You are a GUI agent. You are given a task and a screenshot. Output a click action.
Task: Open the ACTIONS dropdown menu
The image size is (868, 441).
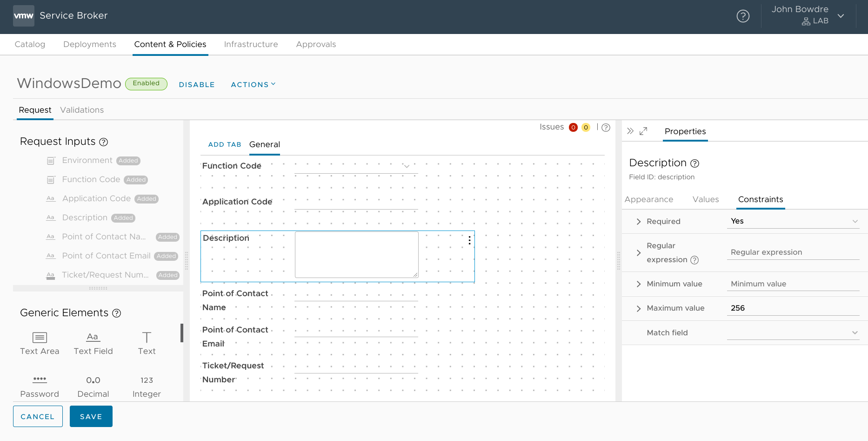tap(253, 85)
